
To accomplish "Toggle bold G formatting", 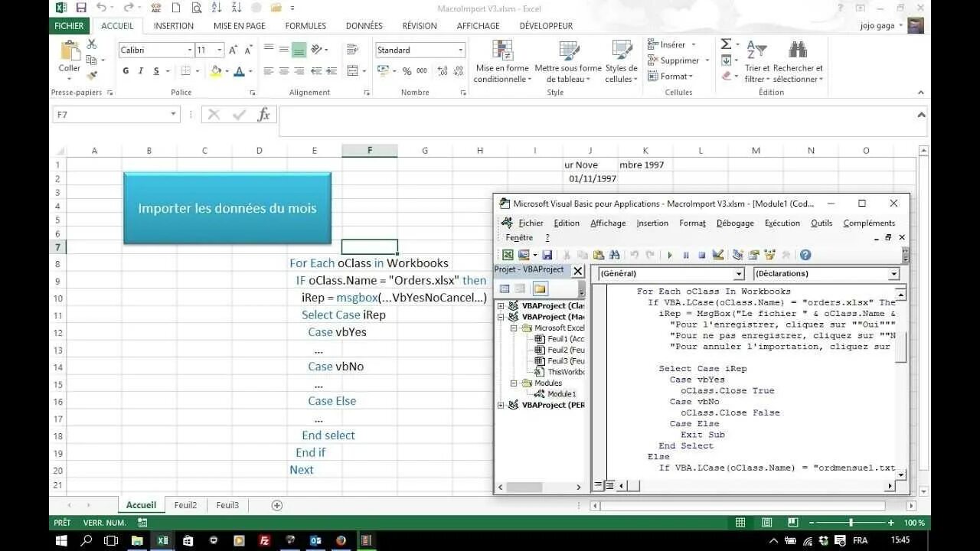I will pyautogui.click(x=126, y=71).
